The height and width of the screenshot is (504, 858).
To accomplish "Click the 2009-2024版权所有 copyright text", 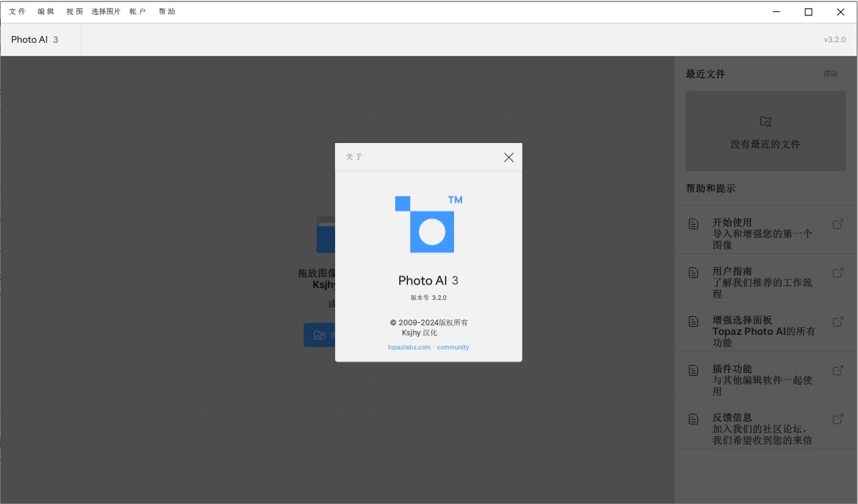I will point(429,322).
